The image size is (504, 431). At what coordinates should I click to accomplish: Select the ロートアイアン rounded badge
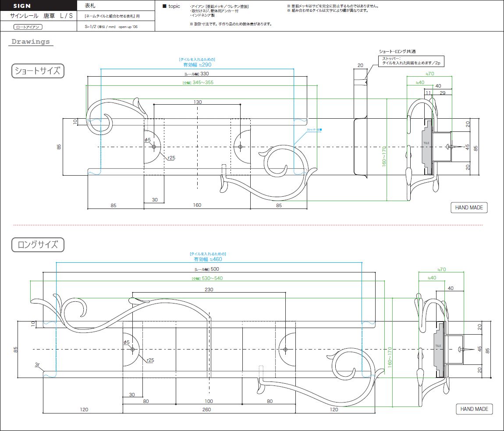point(28,27)
